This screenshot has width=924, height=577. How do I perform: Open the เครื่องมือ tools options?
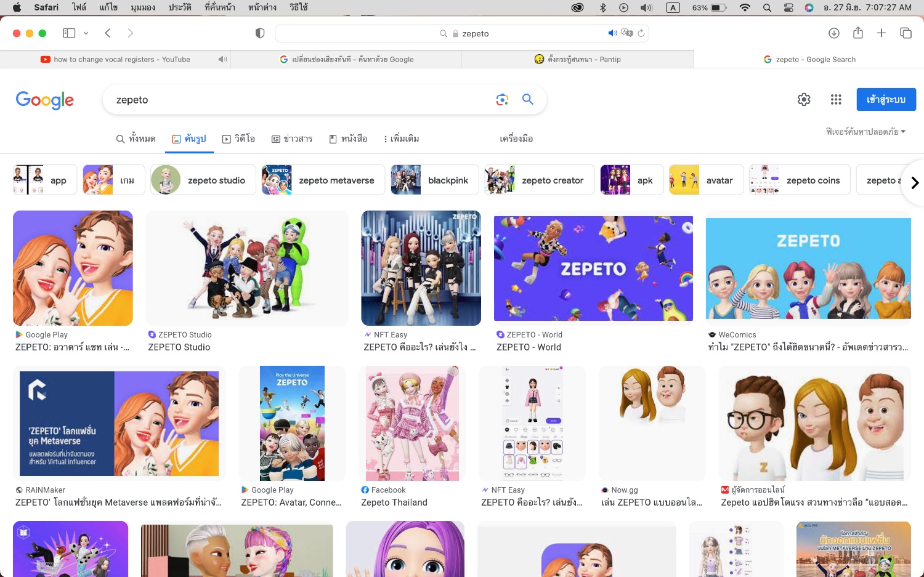click(x=516, y=139)
